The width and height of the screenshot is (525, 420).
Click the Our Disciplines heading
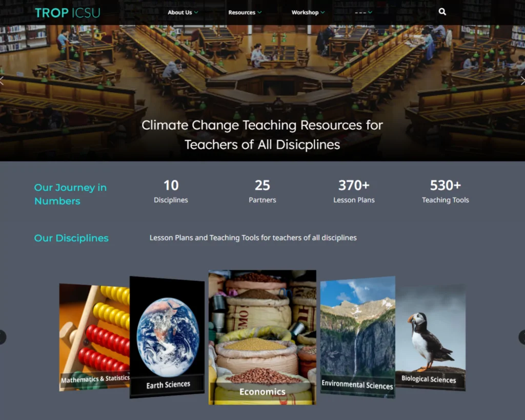71,238
